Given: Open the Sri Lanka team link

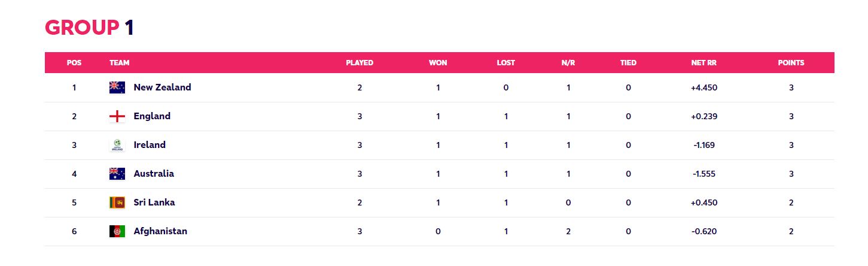Looking at the screenshot, I should (154, 202).
